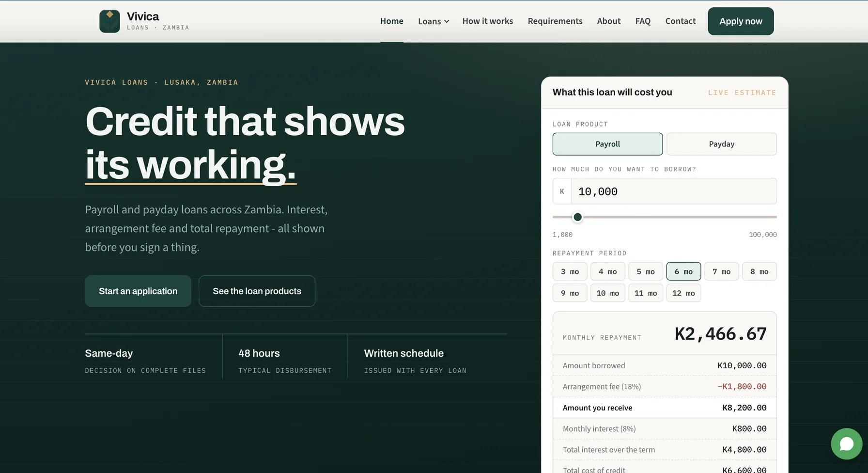
Task: Choose 9 mo repayment period
Action: [x=570, y=293]
